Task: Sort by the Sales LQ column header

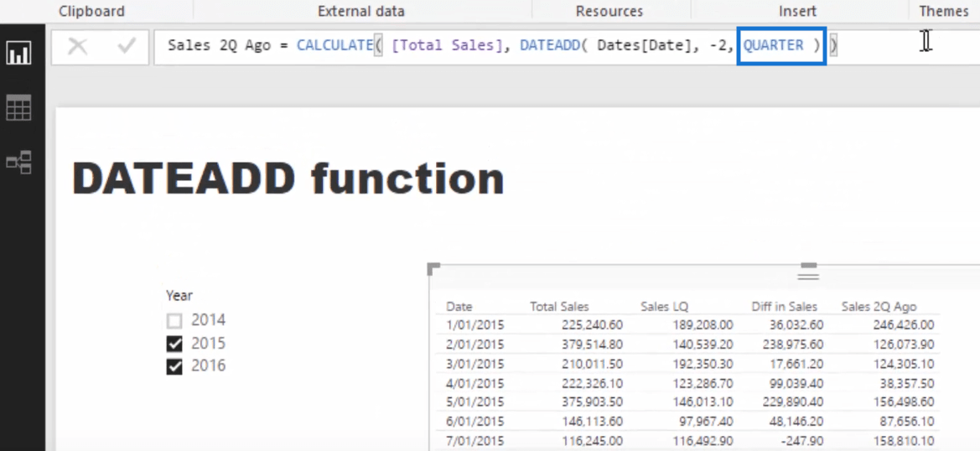Action: (664, 307)
